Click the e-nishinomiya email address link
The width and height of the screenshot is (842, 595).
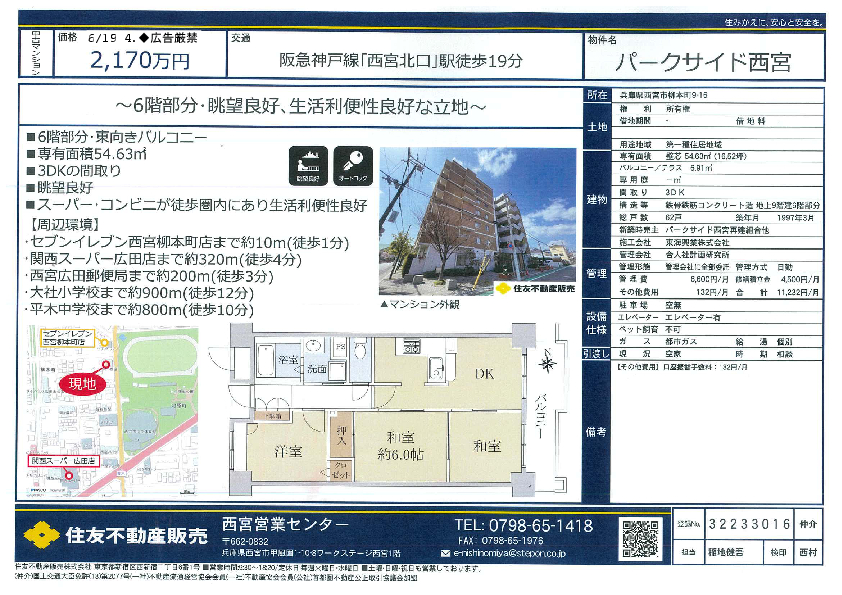pos(510,551)
